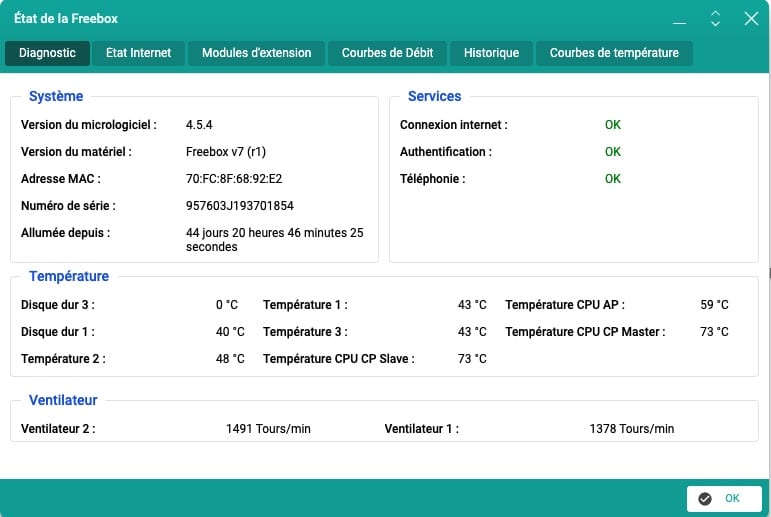The height and width of the screenshot is (517, 771).
Task: Click the Allumée depuis label
Action: [x=65, y=233]
